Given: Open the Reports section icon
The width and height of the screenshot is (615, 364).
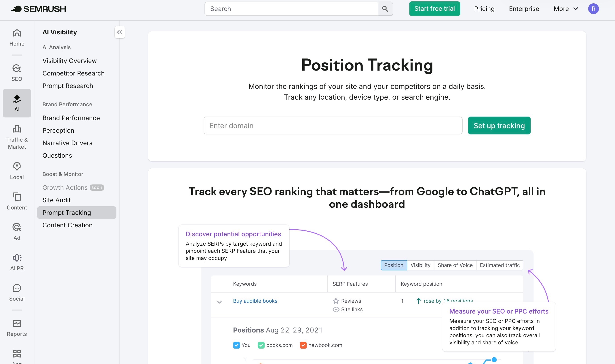Looking at the screenshot, I should 17,328.
